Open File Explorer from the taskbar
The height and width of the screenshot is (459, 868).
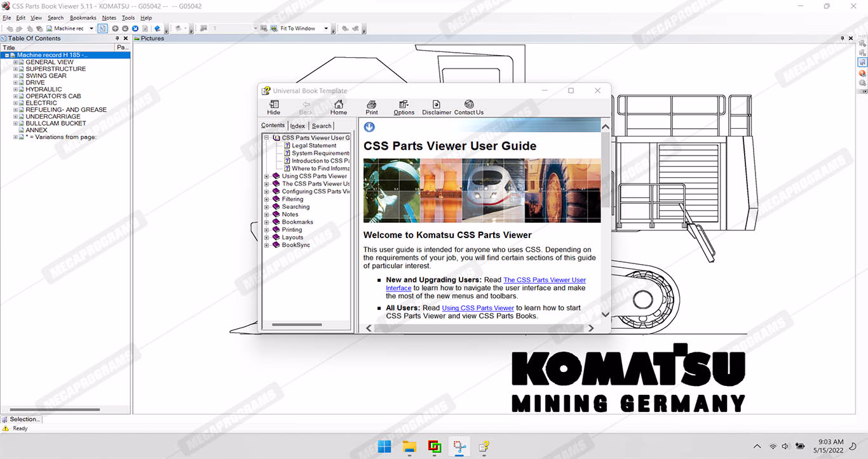(x=409, y=446)
